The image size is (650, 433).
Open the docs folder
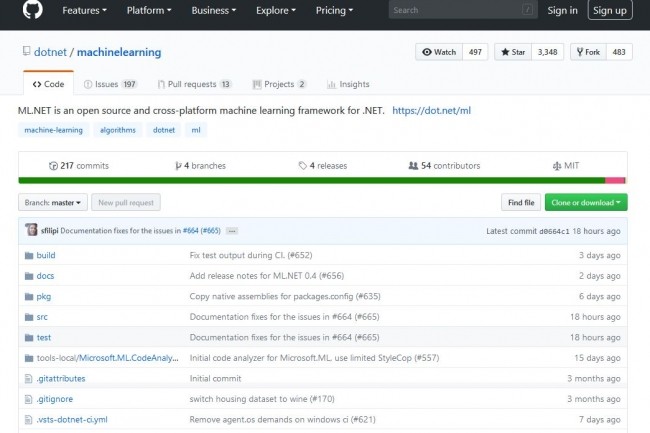tap(45, 276)
